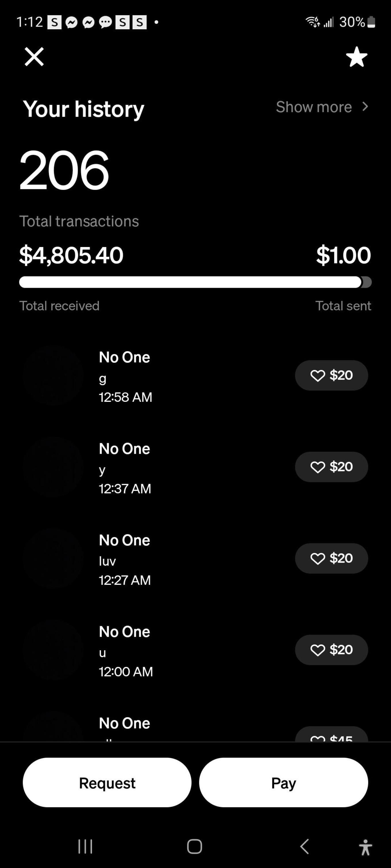Open the accessibility shortcut icon
The image size is (391, 868).
(365, 847)
